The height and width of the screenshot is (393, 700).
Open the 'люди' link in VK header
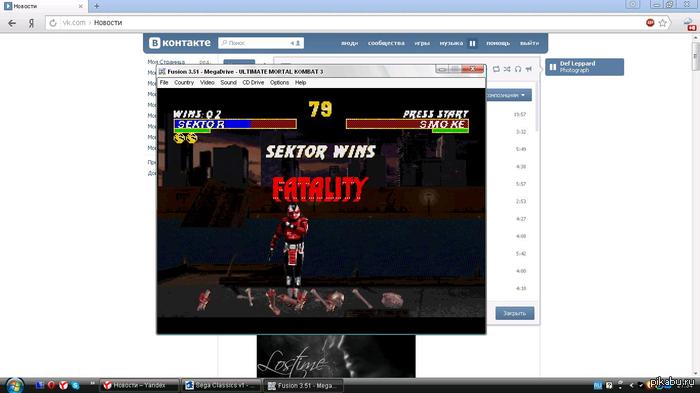point(350,43)
